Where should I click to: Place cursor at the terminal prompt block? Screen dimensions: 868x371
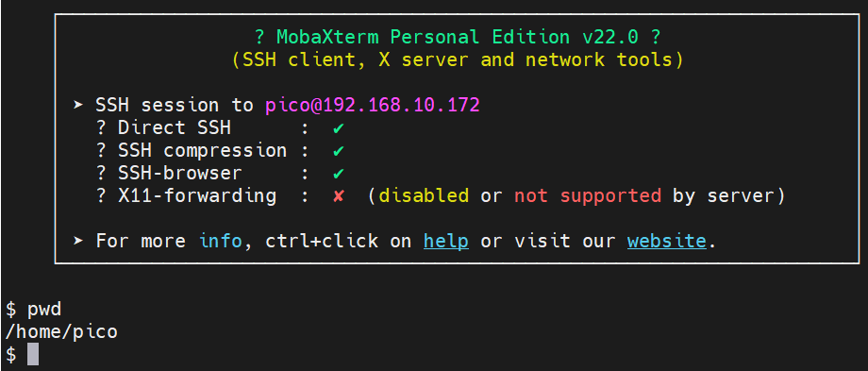point(33,354)
